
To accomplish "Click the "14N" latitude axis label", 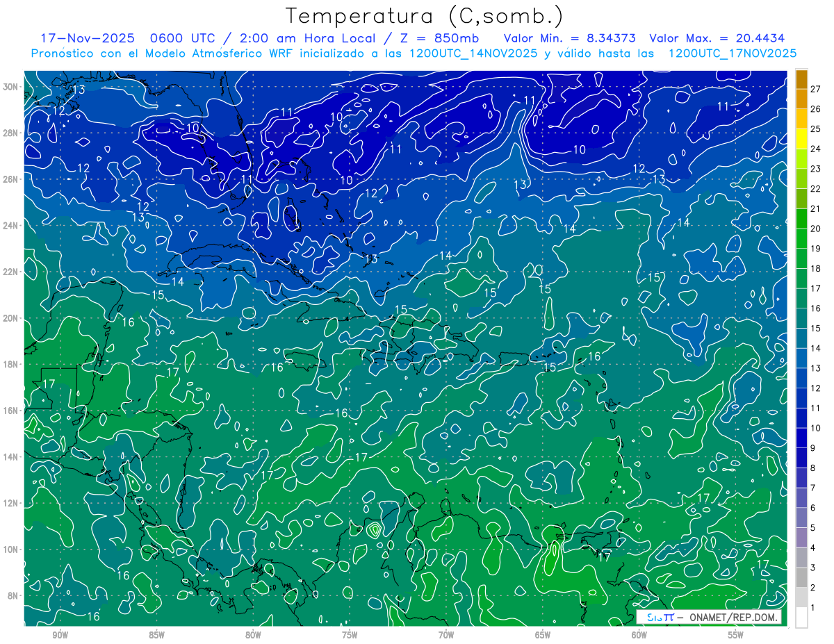I will [12, 457].
